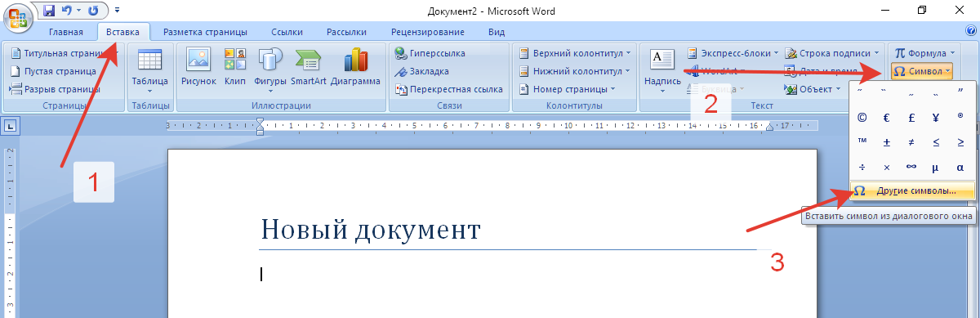
Task: Open the Строка подписи dropdown
Action: [x=832, y=53]
